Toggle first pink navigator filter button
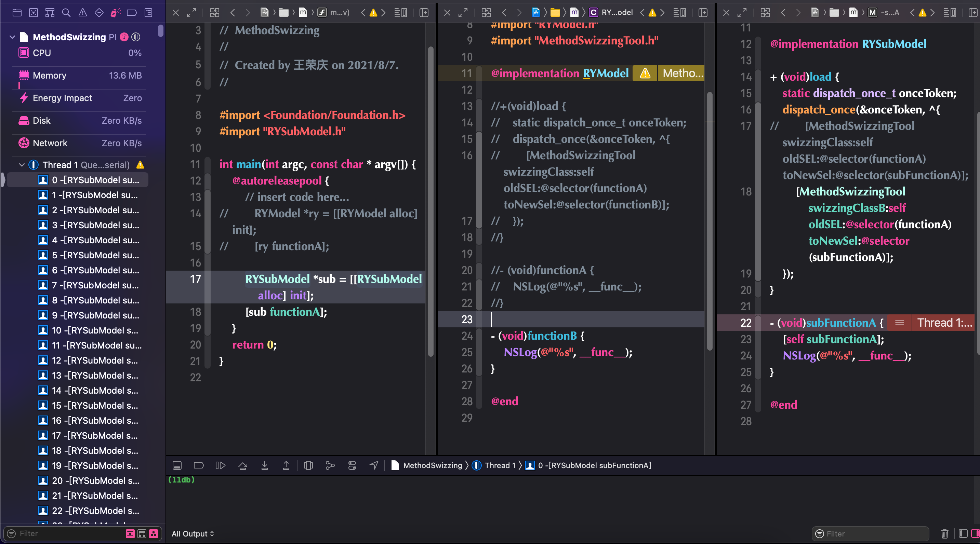The height and width of the screenshot is (544, 980). [x=130, y=534]
